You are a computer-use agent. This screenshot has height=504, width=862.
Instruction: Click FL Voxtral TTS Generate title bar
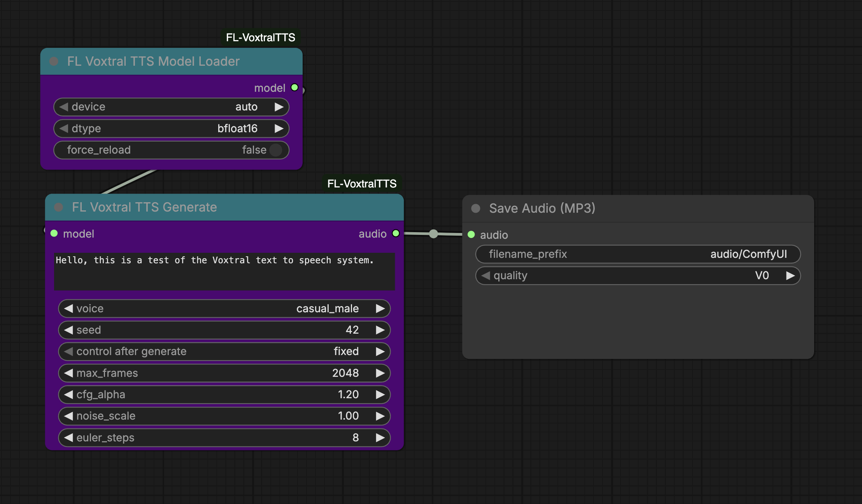tap(224, 207)
